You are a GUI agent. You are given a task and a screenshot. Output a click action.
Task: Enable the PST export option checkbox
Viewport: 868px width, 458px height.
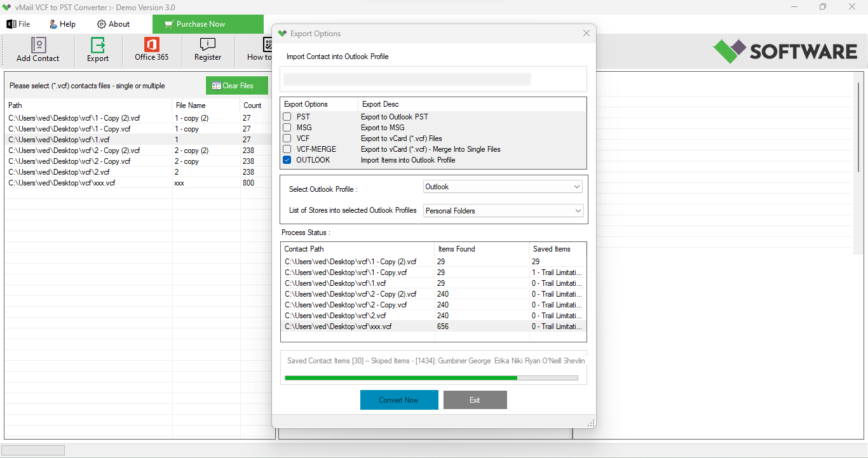(x=287, y=117)
